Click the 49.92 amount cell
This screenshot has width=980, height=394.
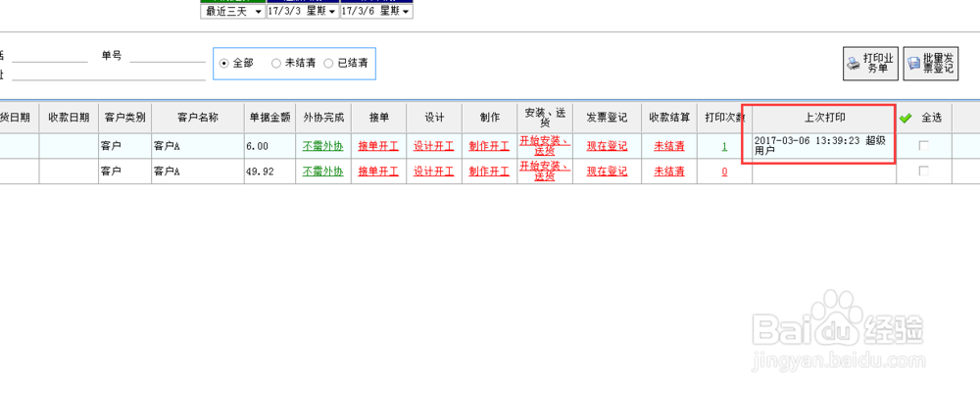click(270, 171)
